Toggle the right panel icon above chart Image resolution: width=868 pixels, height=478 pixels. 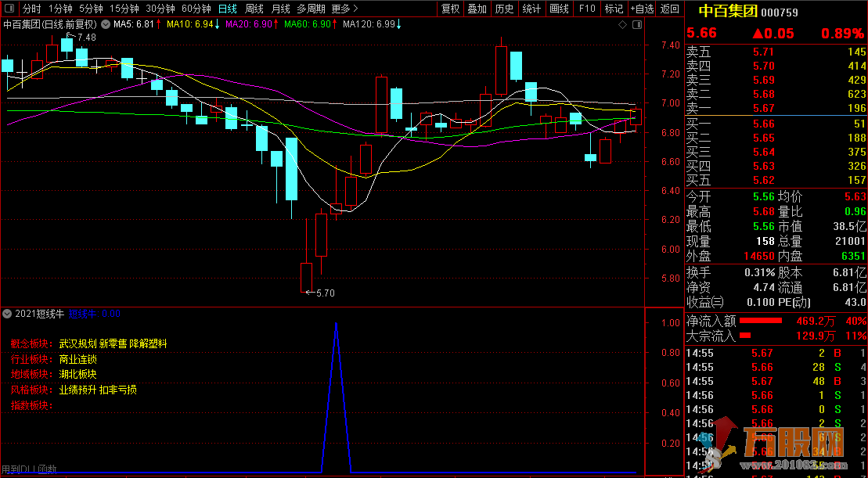(x=637, y=25)
